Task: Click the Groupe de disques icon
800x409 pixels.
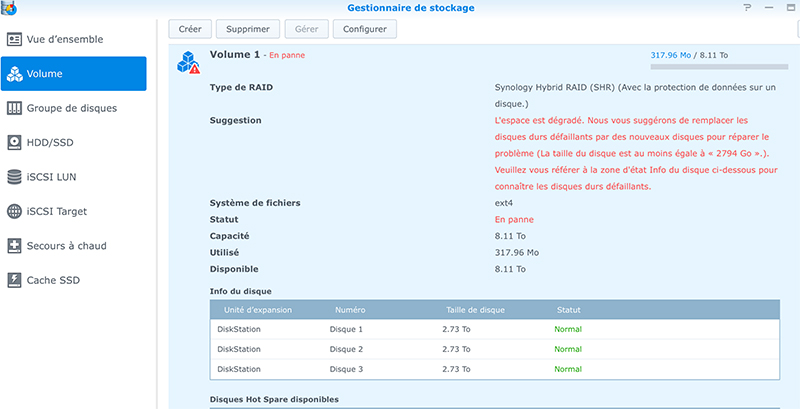Action: (x=14, y=108)
